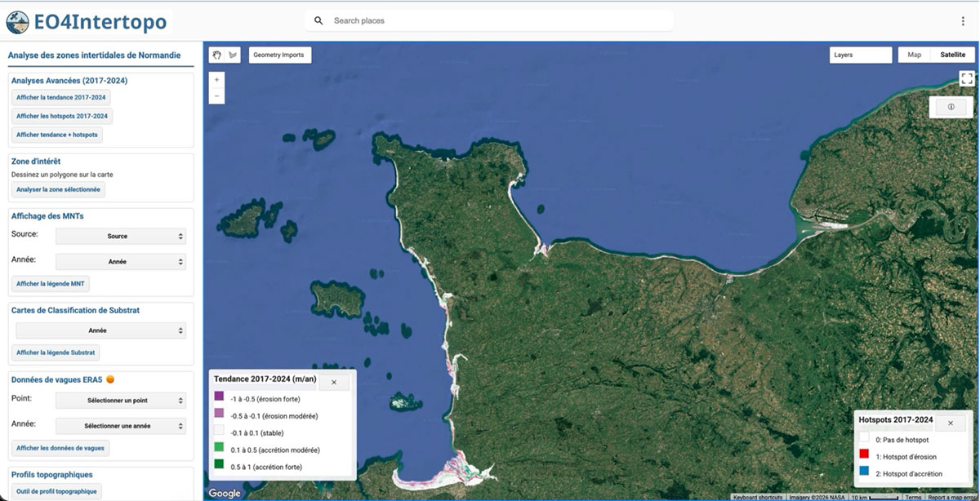The height and width of the screenshot is (501, 980).
Task: Click the EO4Intertopo globe logo
Action: [x=17, y=21]
